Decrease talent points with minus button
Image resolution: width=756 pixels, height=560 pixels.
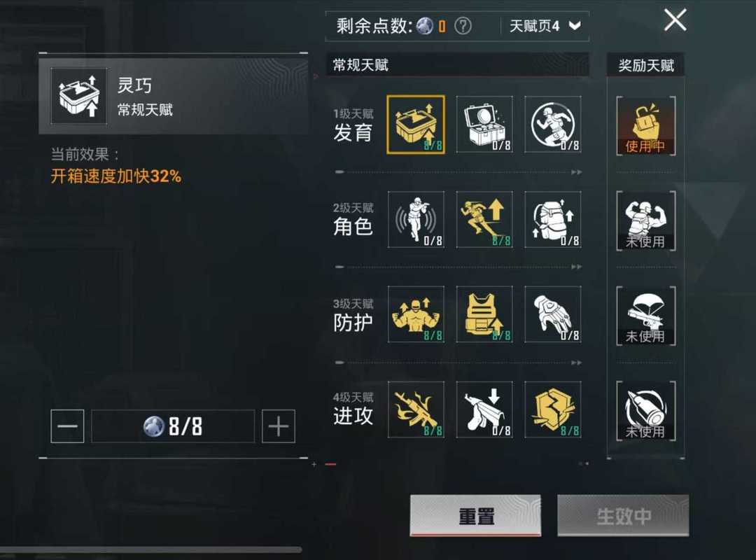[x=67, y=426]
